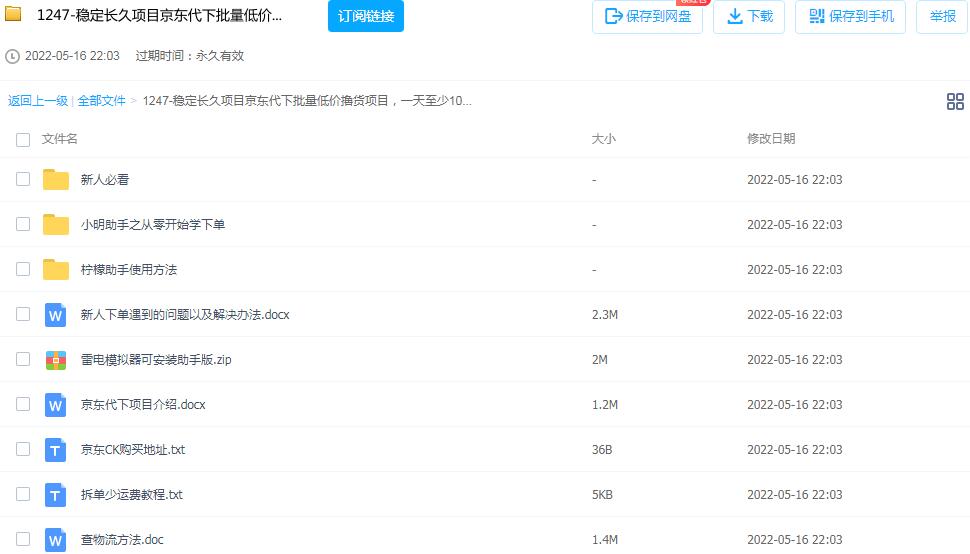Click the 5KB size value
Screen dimensions: 970x554
click(x=602, y=495)
